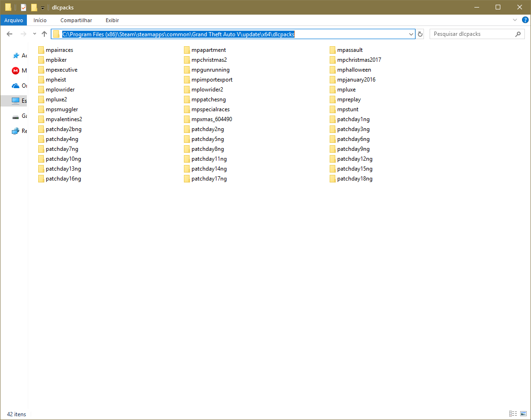Select the patchday16ng folder
Viewport: 531px width, 420px height.
(60, 179)
